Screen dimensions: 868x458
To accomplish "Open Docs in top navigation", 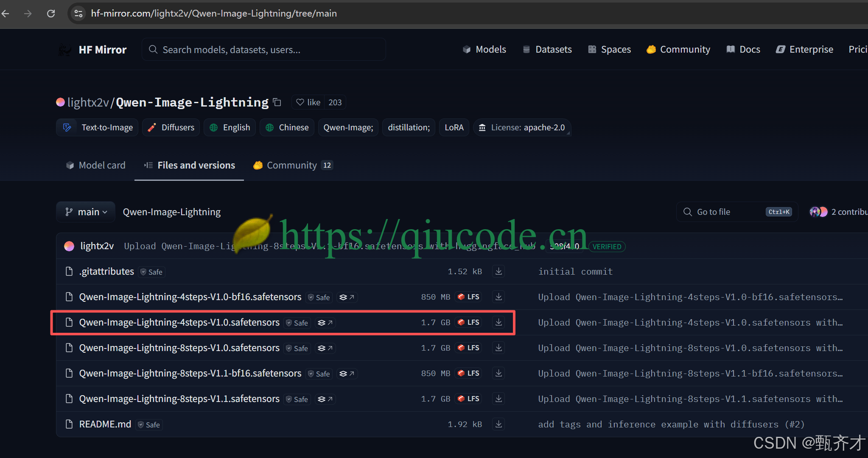I will coord(743,50).
